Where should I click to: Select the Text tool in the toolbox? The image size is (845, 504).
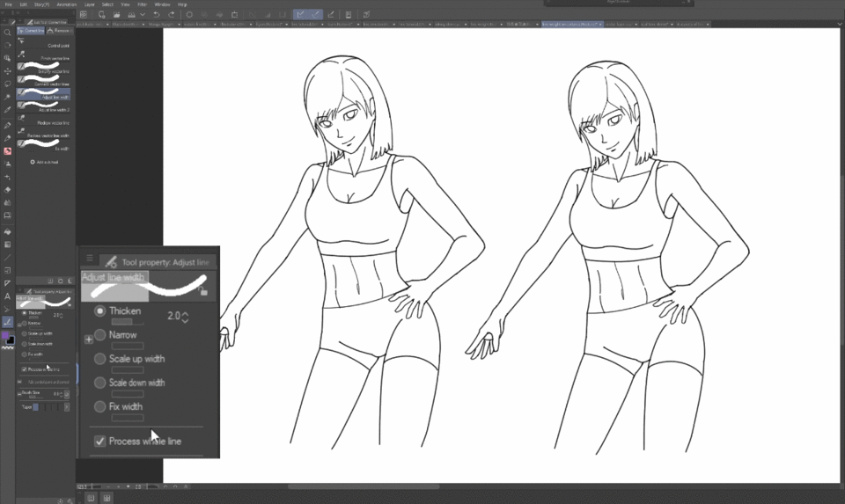[7, 296]
